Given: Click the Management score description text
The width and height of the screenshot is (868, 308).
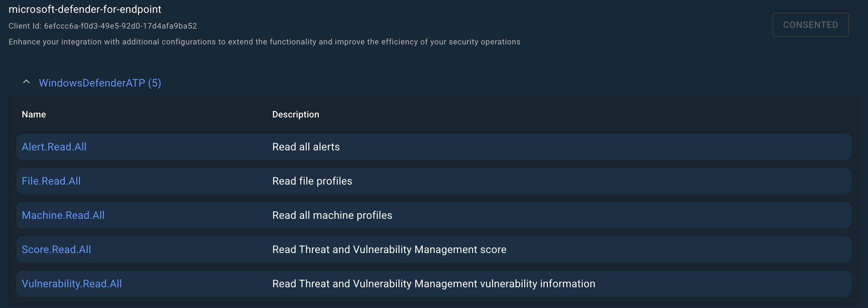Looking at the screenshot, I should [389, 249].
